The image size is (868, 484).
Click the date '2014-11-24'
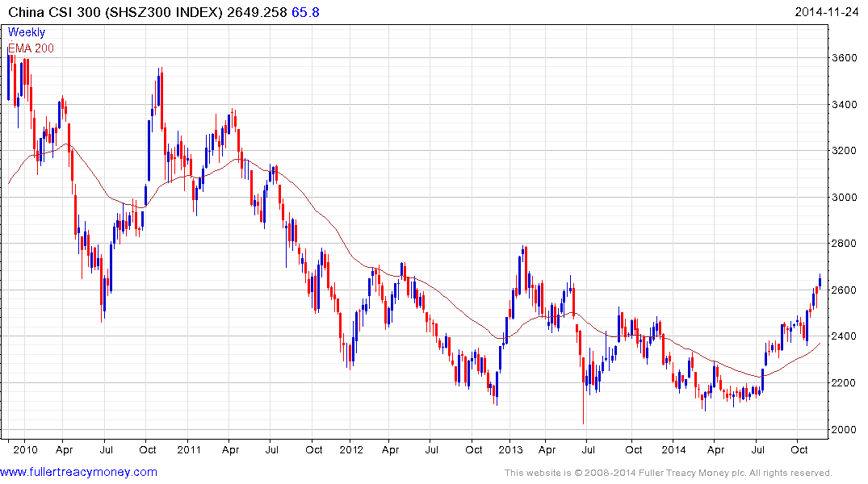click(x=827, y=12)
